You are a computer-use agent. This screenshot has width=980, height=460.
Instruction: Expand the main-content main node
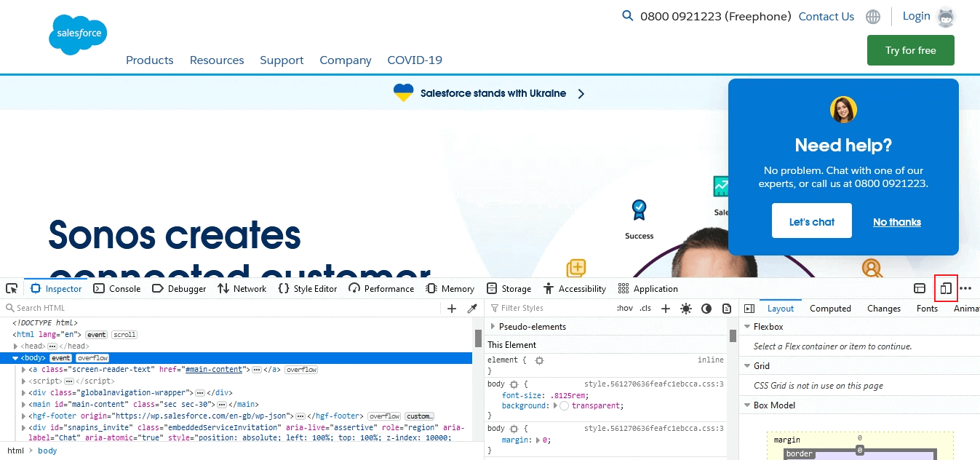tap(24, 404)
